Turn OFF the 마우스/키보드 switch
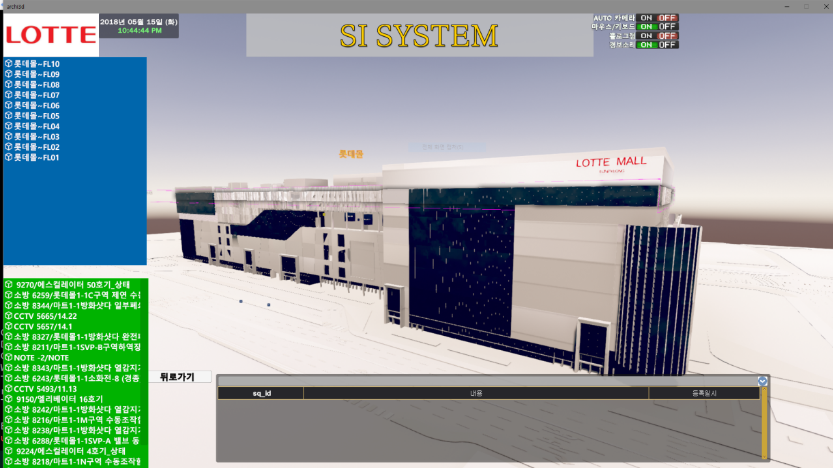The image size is (833, 468). (667, 27)
